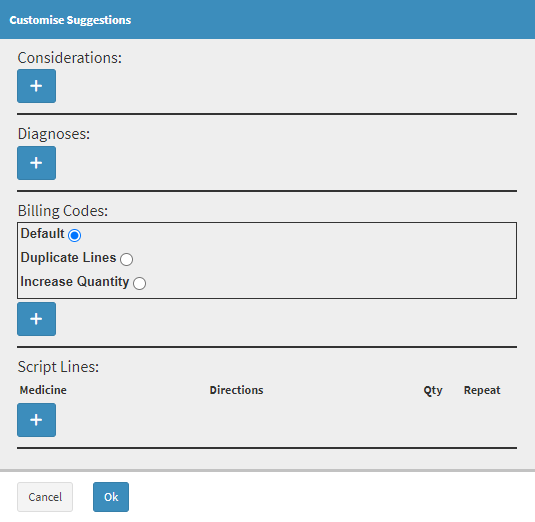The height and width of the screenshot is (522, 535).
Task: Click the Repeat column header
Action: pyautogui.click(x=482, y=390)
